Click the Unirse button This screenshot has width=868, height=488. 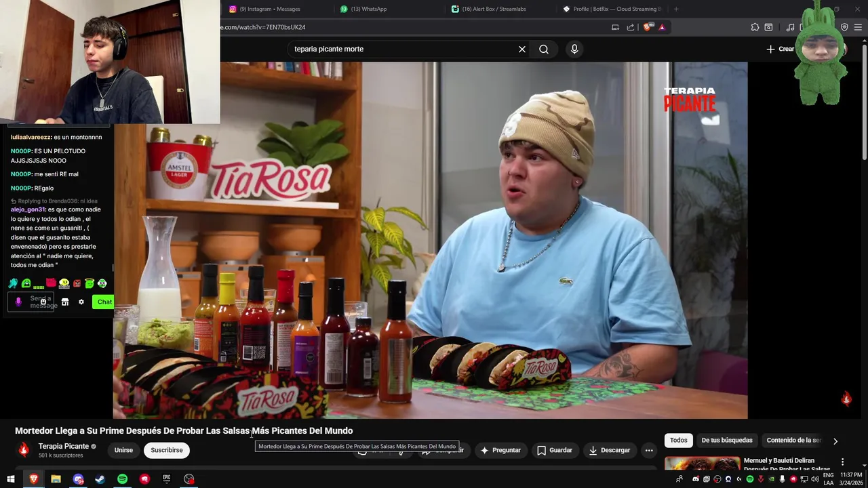point(123,450)
